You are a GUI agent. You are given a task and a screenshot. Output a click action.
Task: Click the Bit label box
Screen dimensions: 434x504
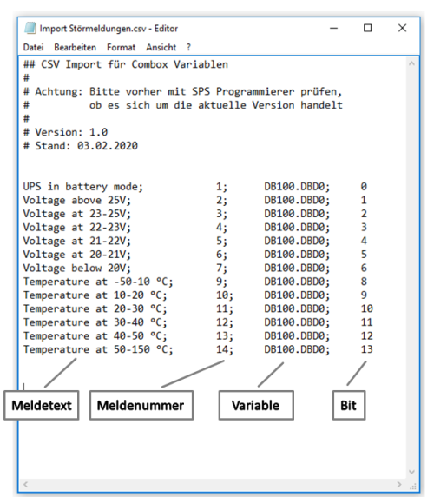pos(349,405)
